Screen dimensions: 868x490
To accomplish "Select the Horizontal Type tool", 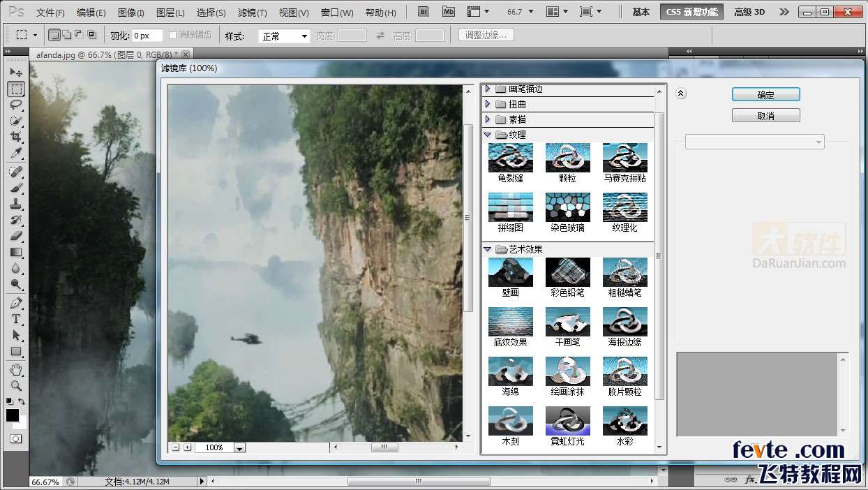I will (16, 319).
